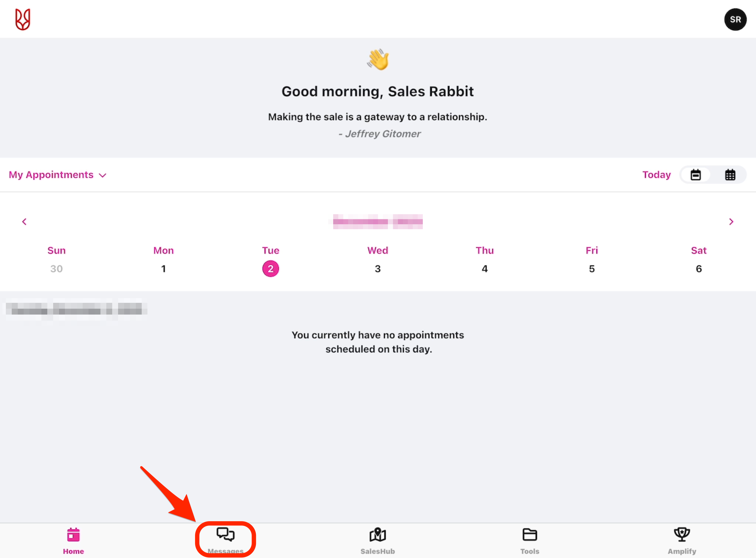
Task: Expand the My Appointments dropdown
Action: 58,175
